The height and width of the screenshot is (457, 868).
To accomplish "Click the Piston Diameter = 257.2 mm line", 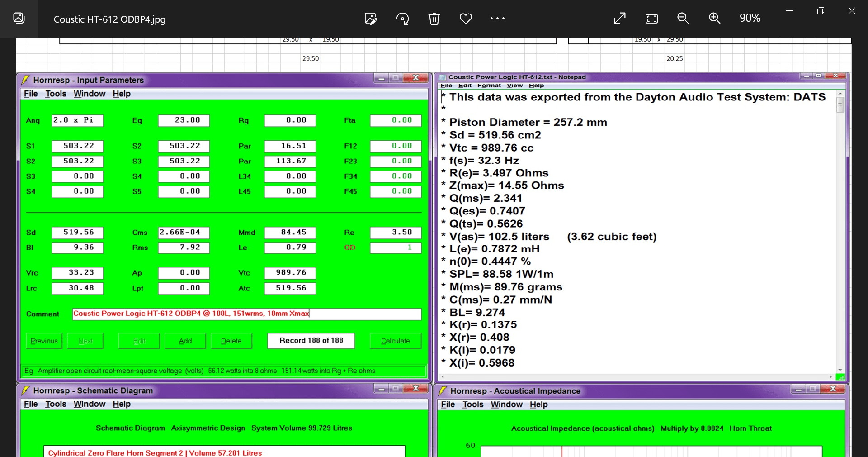I will [524, 122].
